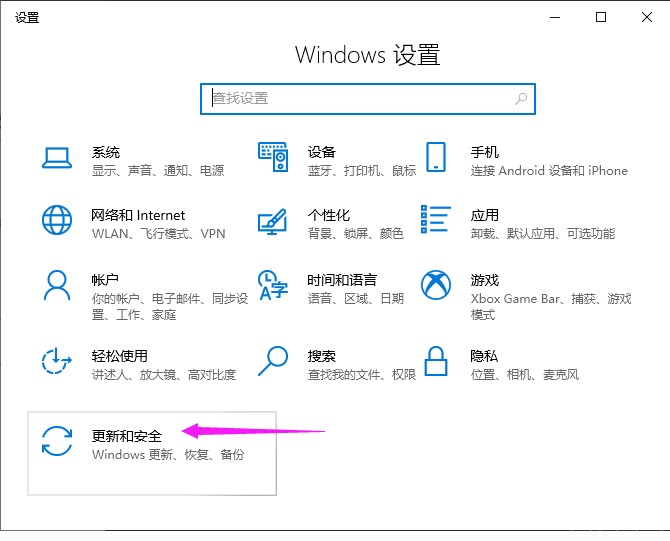670x541 pixels.
Task: Select the 隐私 heading
Action: pos(484,356)
